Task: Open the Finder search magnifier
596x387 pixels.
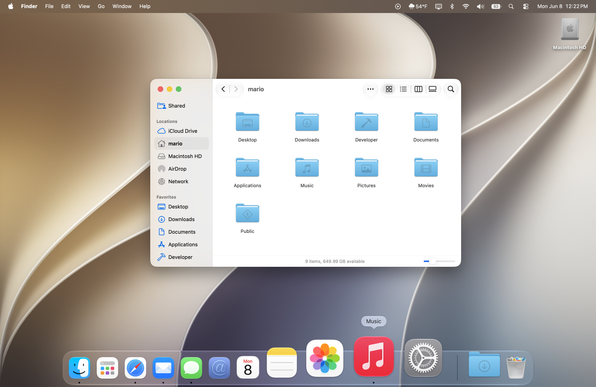Action: point(451,89)
